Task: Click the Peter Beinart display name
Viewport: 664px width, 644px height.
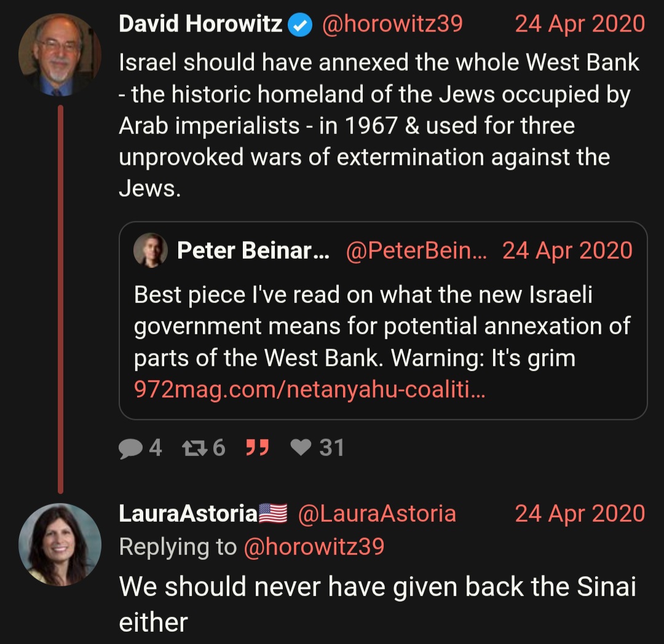Action: pyautogui.click(x=252, y=251)
